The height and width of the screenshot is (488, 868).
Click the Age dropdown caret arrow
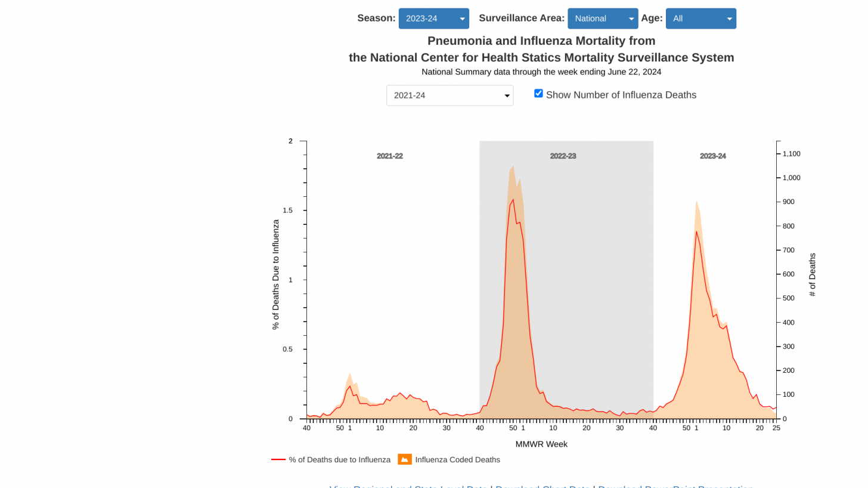729,19
